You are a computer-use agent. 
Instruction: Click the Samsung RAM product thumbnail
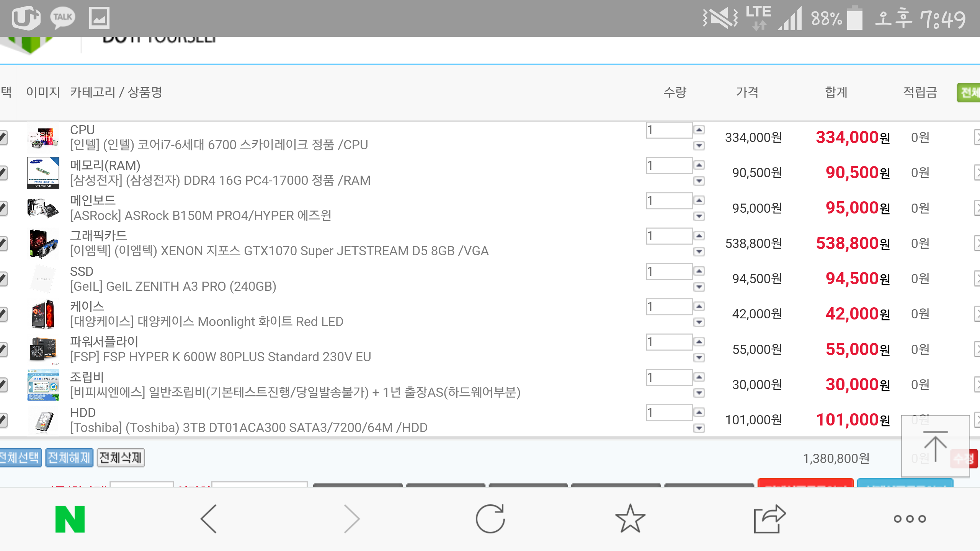(x=43, y=173)
